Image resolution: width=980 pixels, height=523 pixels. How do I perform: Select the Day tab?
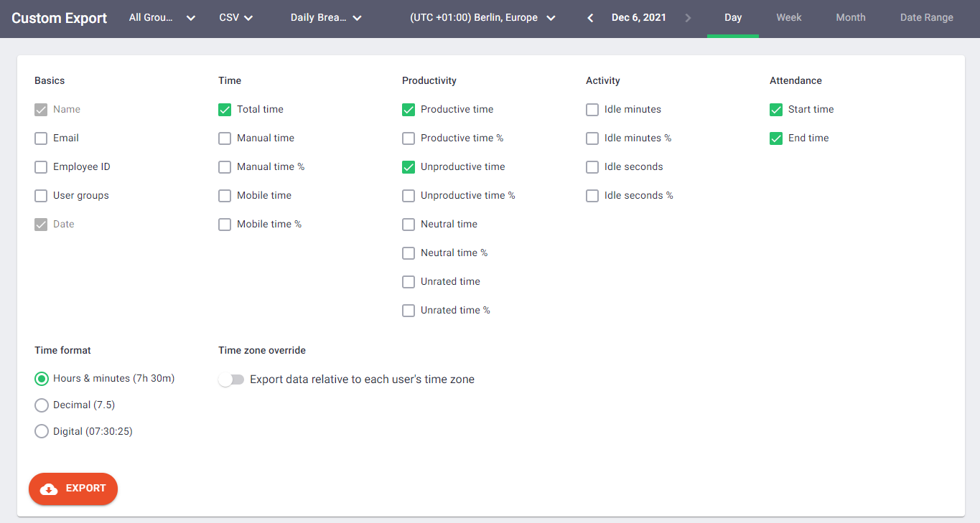pyautogui.click(x=733, y=17)
